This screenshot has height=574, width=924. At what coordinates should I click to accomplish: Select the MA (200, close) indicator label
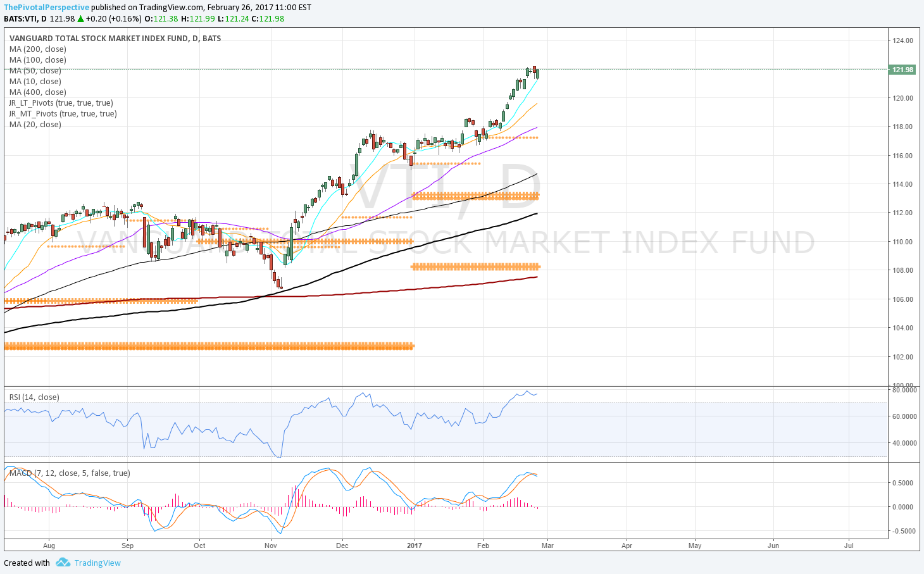[37, 49]
